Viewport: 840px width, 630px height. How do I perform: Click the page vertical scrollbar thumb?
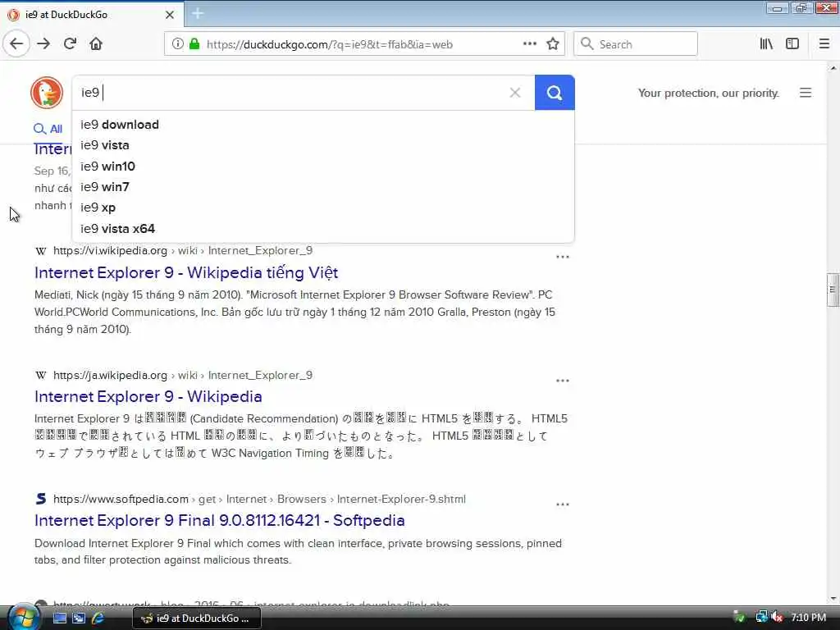click(833, 290)
